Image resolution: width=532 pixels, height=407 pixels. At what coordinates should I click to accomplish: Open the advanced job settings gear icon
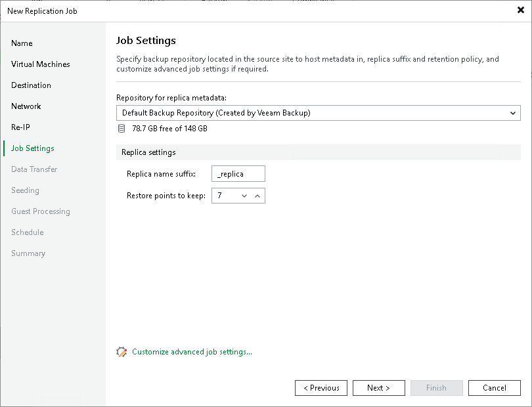[122, 352]
